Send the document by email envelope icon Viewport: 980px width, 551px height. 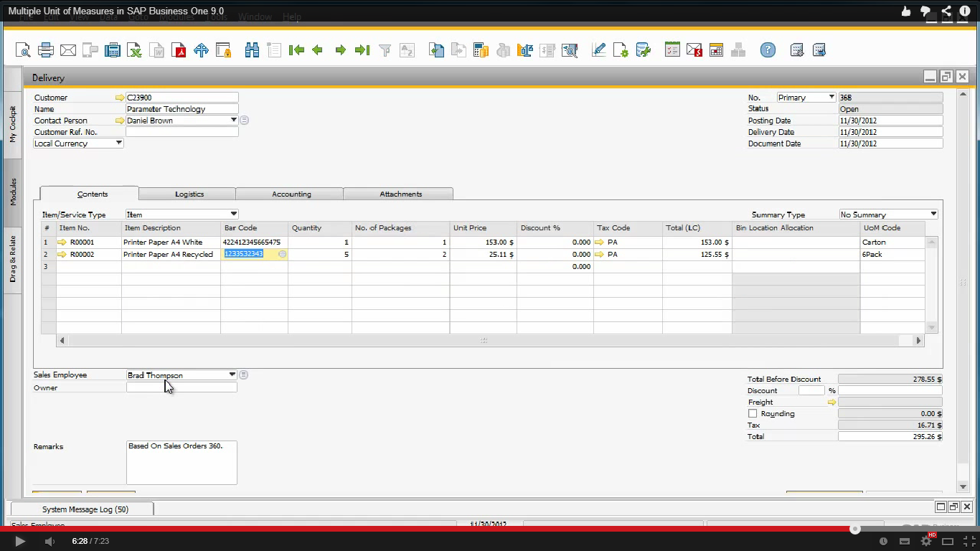68,50
